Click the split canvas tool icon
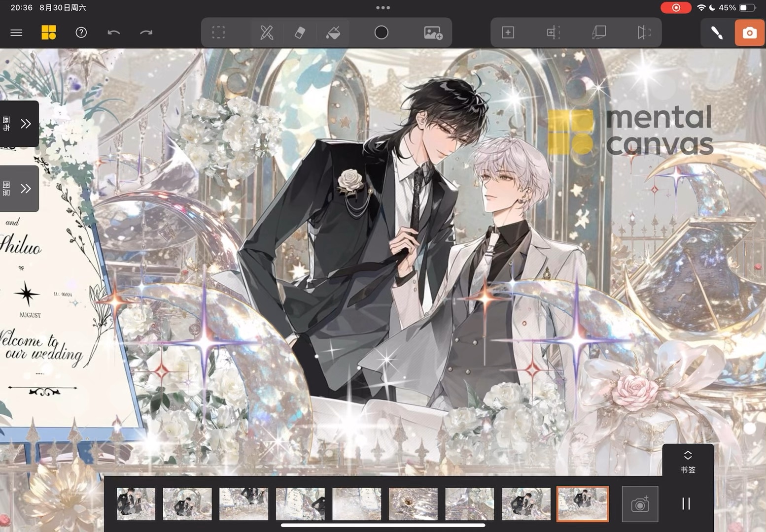Image resolution: width=766 pixels, height=532 pixels. (554, 33)
